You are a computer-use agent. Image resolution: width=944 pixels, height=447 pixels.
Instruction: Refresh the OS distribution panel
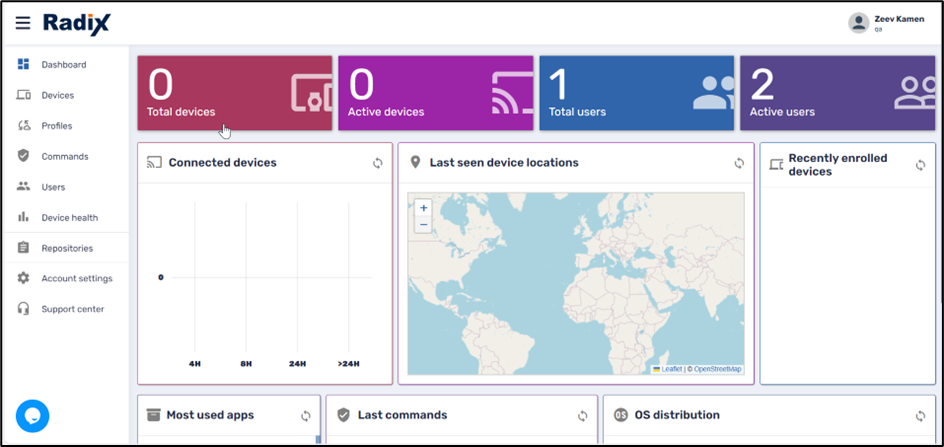[x=920, y=416]
